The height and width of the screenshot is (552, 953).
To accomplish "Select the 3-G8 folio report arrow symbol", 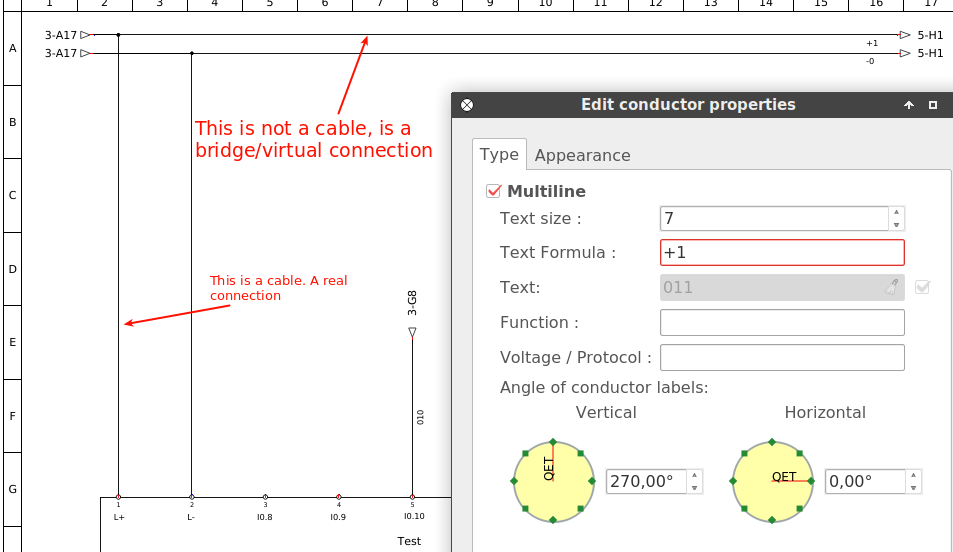I will click(x=412, y=332).
